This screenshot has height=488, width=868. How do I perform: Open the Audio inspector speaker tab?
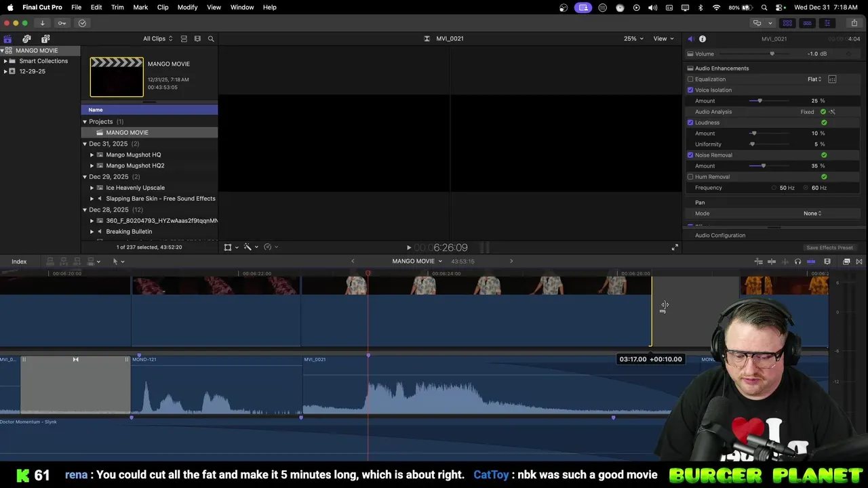(x=690, y=39)
